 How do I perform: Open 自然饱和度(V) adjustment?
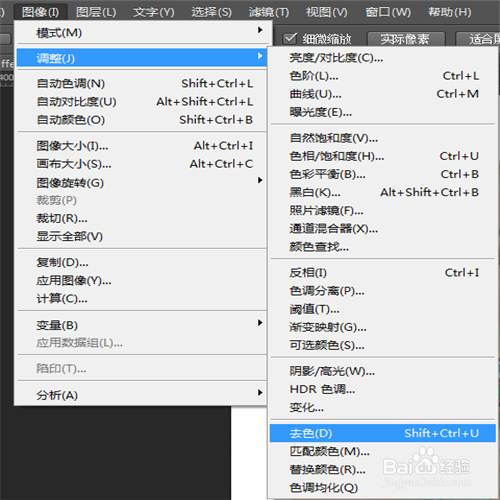pos(383,138)
